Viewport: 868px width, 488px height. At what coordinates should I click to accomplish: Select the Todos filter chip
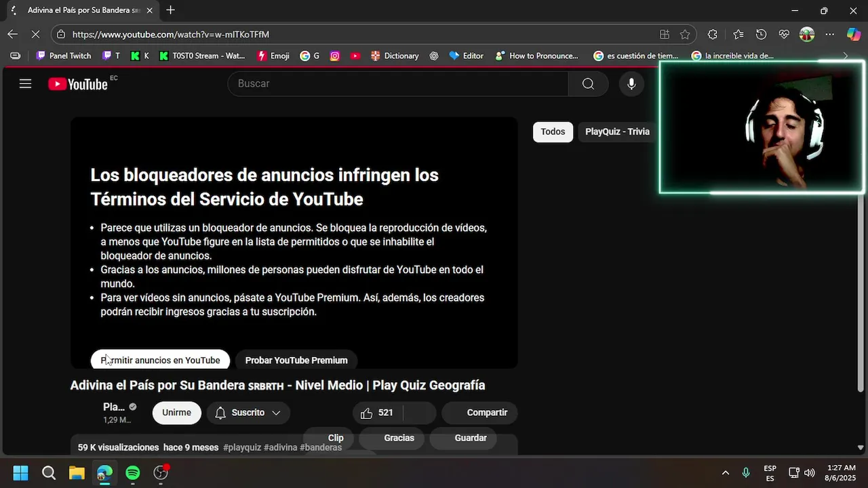point(553,131)
